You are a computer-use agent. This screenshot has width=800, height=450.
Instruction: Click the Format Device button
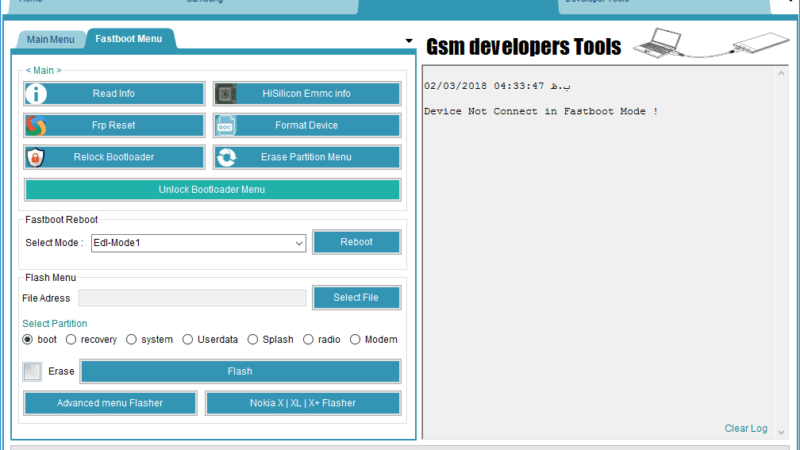307,126
